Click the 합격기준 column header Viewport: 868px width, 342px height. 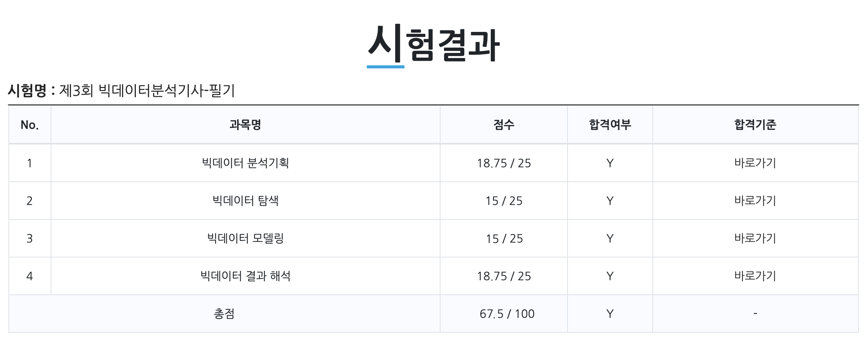tap(755, 125)
